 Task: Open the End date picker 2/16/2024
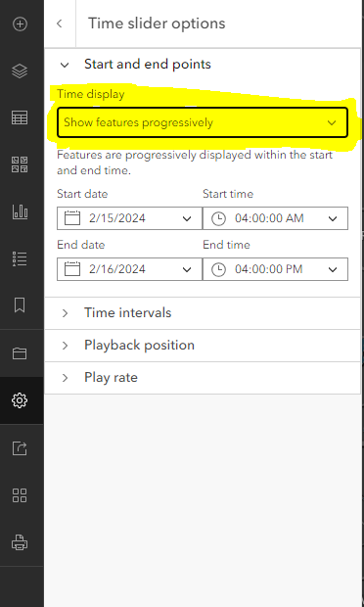129,269
